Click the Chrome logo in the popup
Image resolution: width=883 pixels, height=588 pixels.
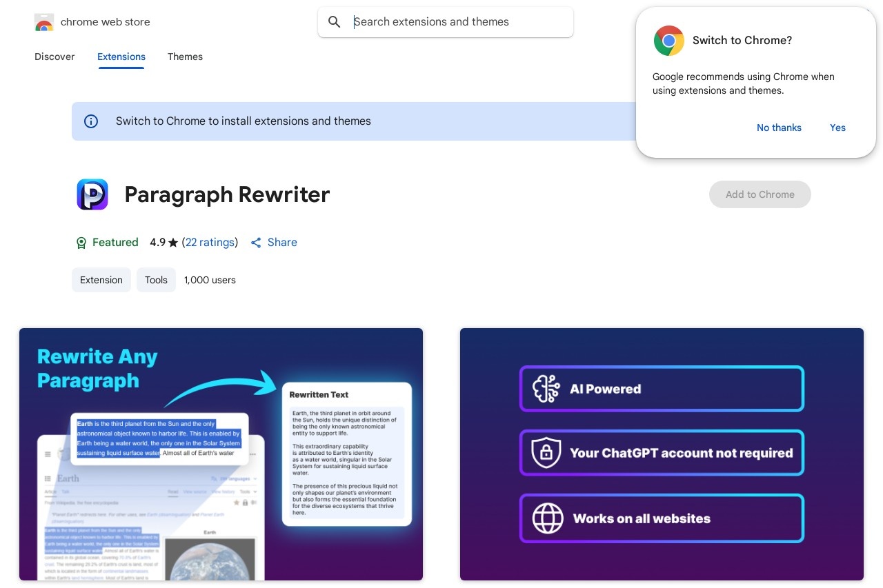pos(669,41)
